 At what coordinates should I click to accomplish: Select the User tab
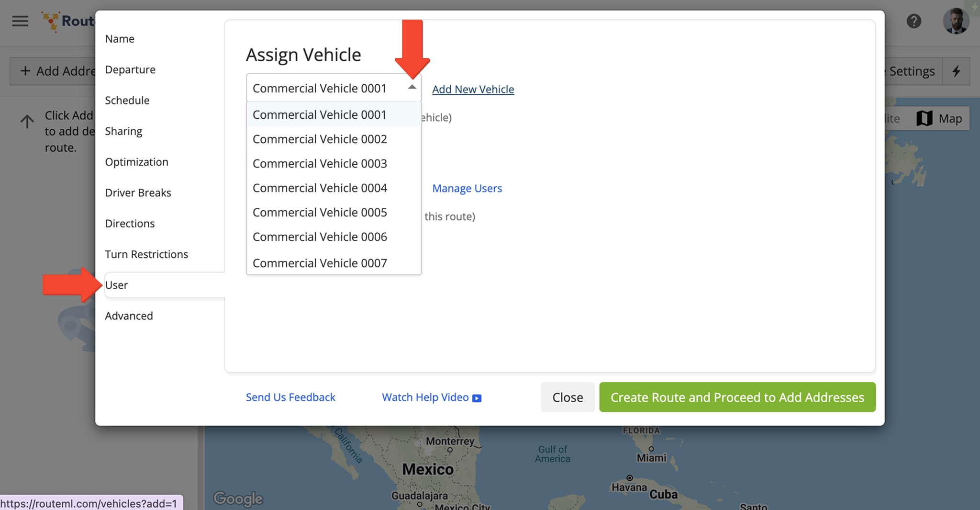coord(164,285)
